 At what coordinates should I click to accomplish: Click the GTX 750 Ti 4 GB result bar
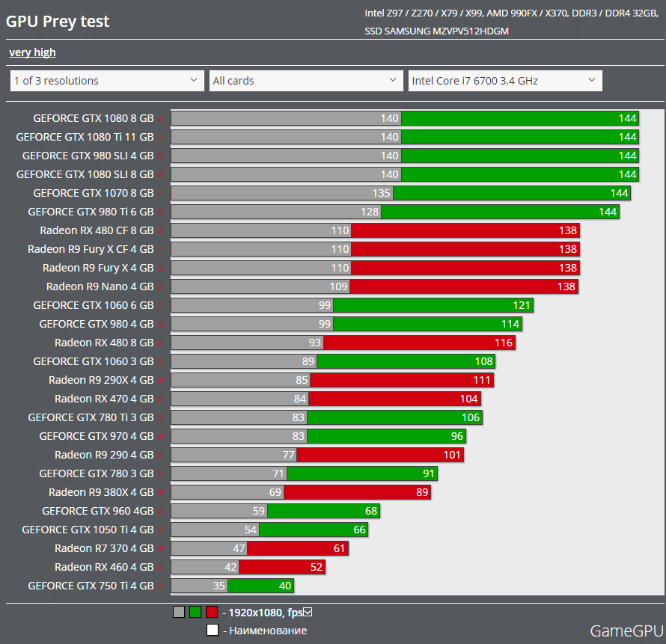point(232,586)
